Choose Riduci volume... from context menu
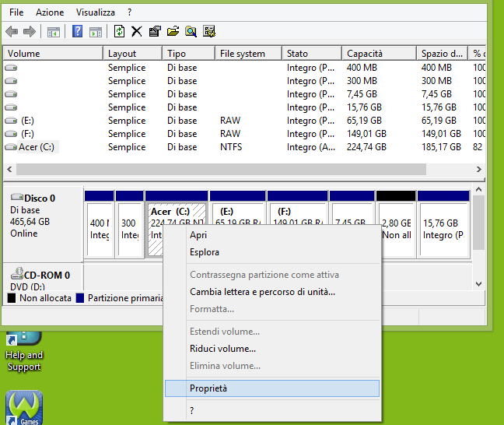 click(222, 349)
